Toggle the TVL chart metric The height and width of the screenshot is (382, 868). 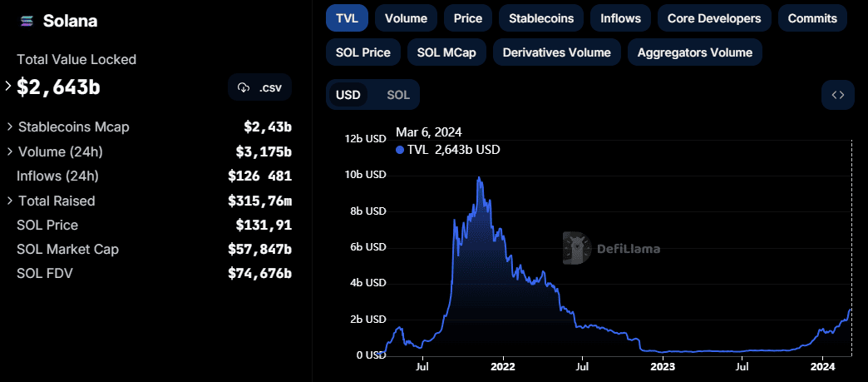(x=347, y=18)
